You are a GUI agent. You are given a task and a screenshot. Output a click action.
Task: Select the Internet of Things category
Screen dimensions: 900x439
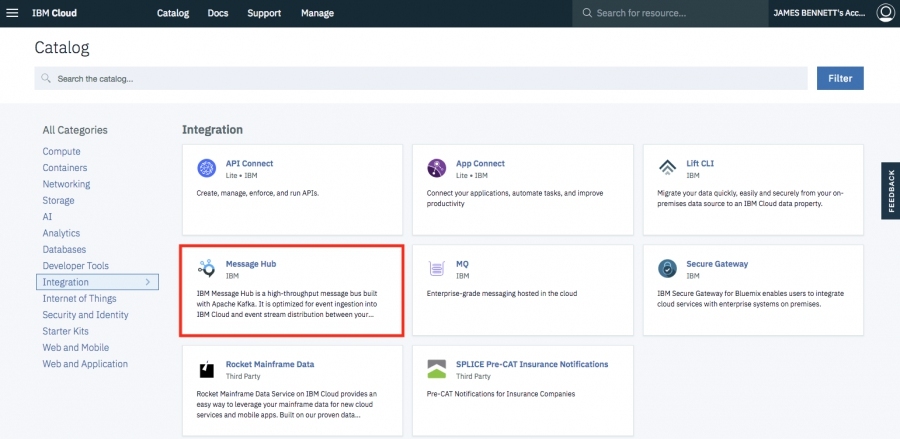click(x=79, y=298)
